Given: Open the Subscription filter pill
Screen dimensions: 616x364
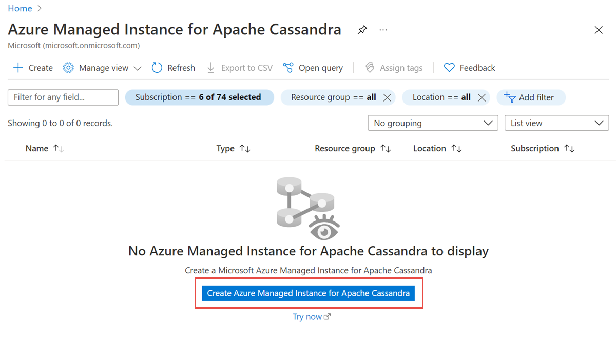Looking at the screenshot, I should tap(199, 97).
